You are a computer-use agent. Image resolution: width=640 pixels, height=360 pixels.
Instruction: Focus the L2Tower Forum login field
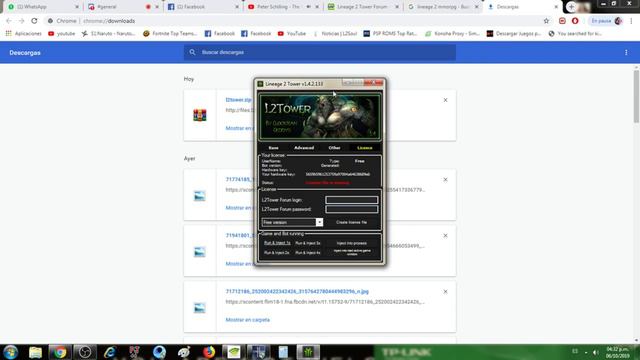pos(351,200)
